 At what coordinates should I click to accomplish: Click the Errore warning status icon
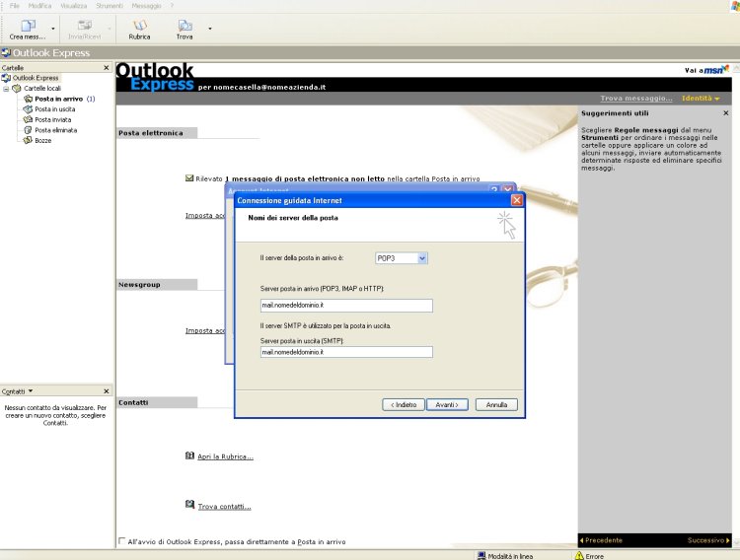[x=579, y=556]
